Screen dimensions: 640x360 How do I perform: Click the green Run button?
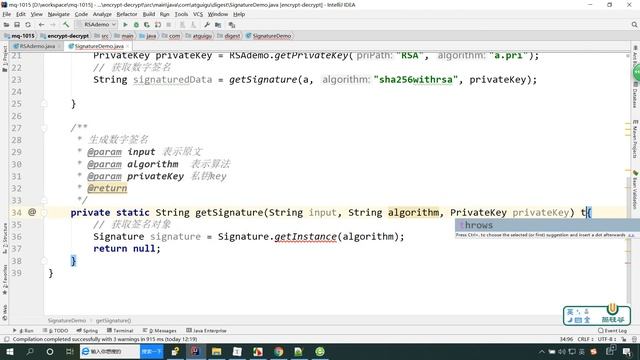(125, 25)
